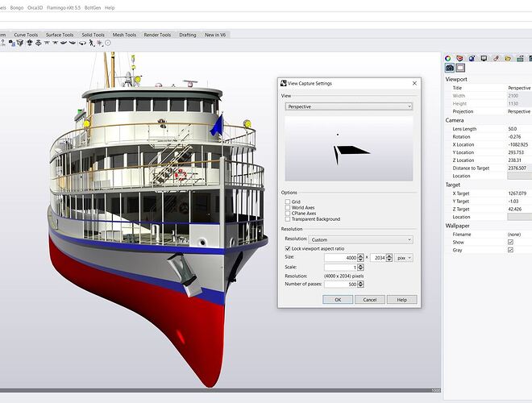Viewport: 532px width, 403px height.
Task: Click the target pin icon in toolbar
Action: (x=3, y=43)
